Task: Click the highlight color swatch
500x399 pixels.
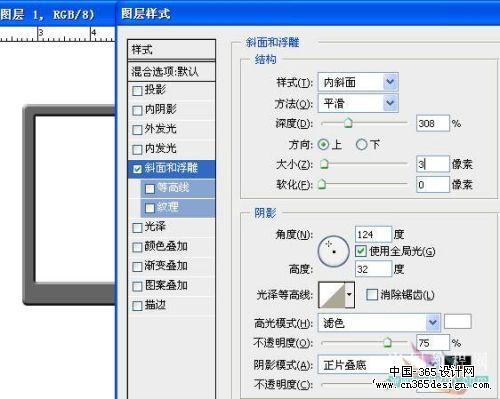Action: (x=457, y=322)
